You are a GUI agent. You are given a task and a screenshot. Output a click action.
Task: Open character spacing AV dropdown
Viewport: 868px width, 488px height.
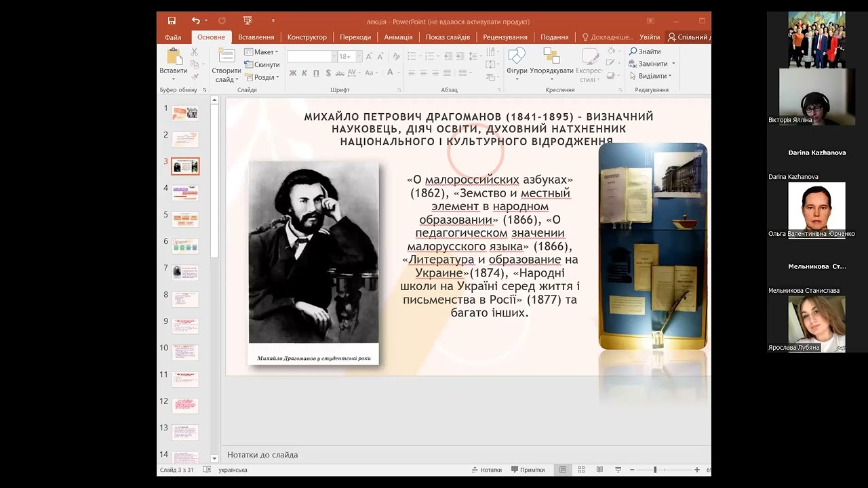click(x=355, y=73)
